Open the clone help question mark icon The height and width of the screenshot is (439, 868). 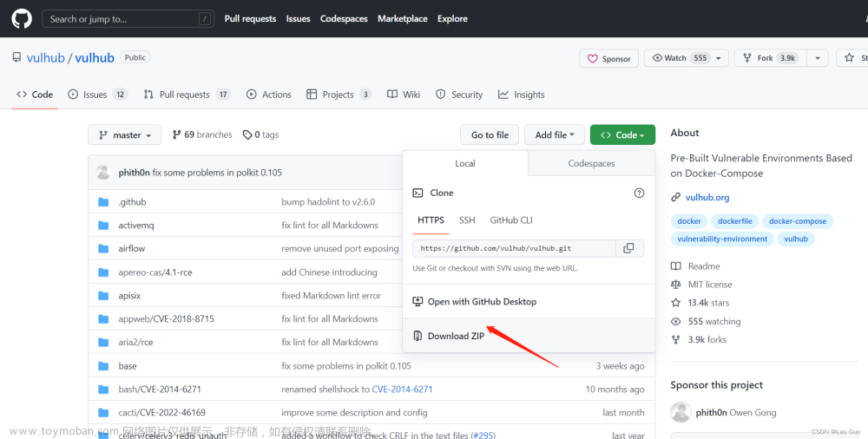tap(639, 193)
